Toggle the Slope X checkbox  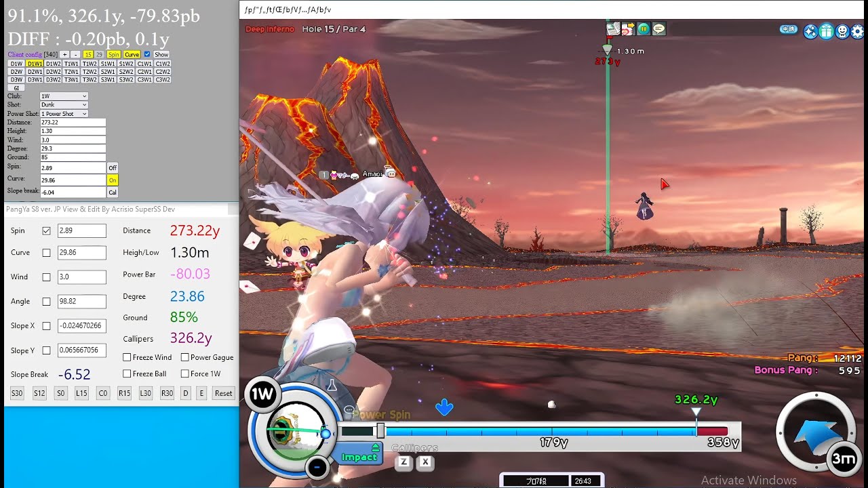[46, 326]
